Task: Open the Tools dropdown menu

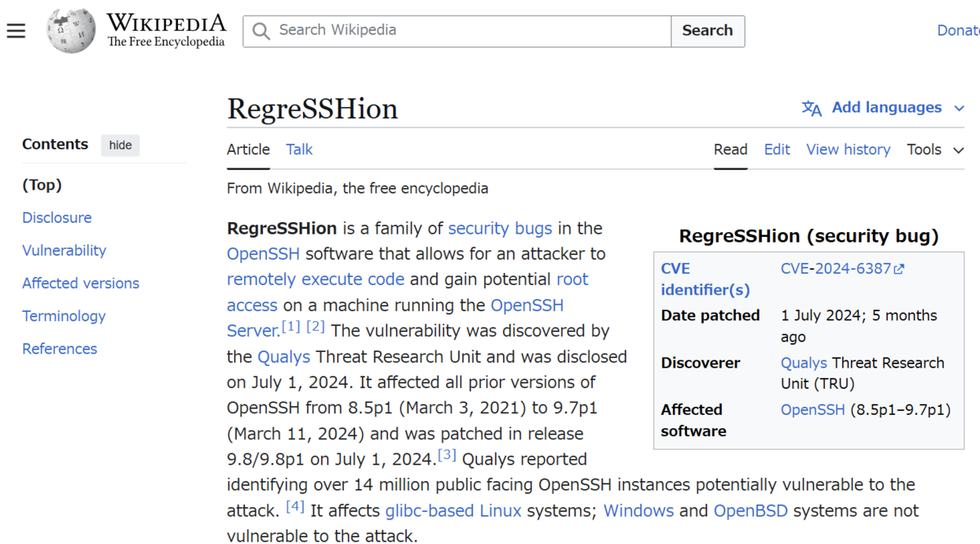Action: pyautogui.click(x=936, y=149)
